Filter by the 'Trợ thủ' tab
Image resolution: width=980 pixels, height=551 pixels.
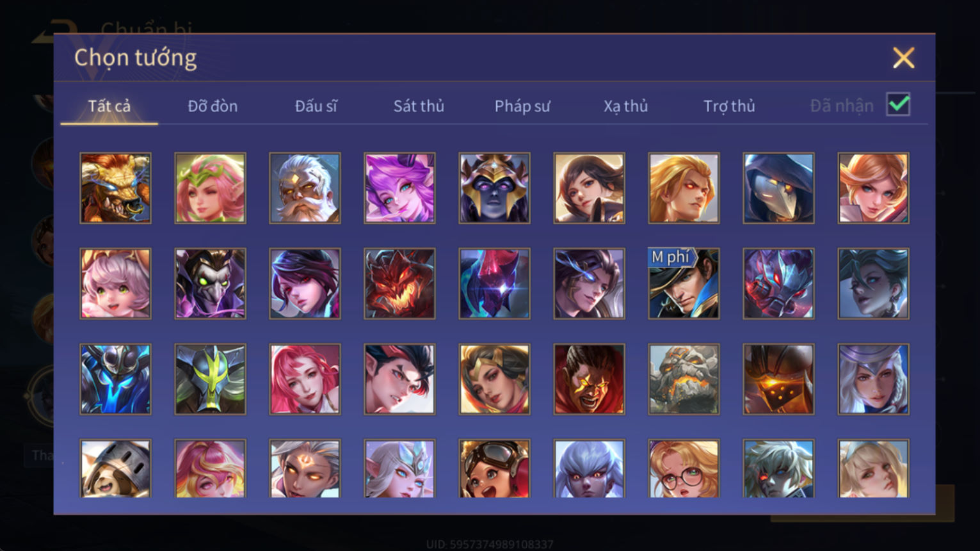[x=729, y=106]
